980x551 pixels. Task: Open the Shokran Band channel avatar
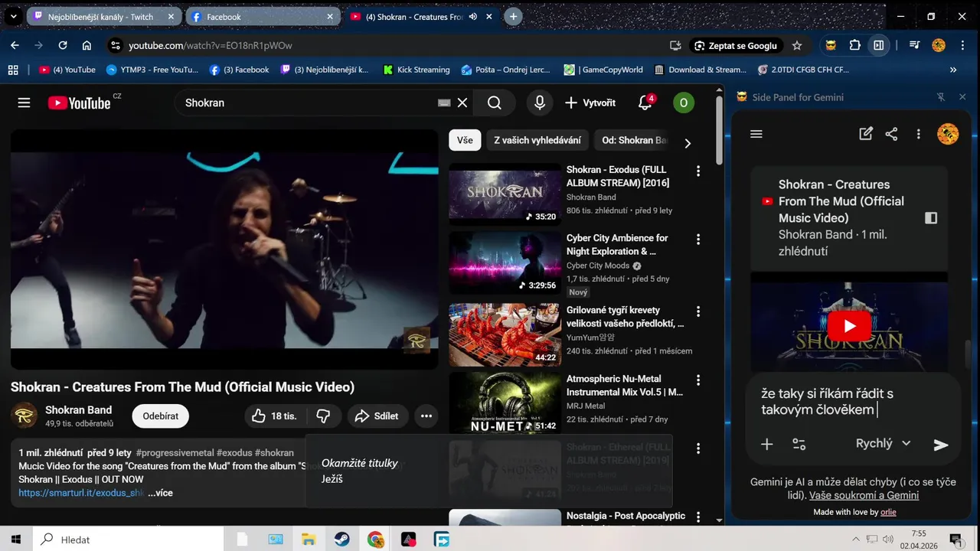click(24, 416)
